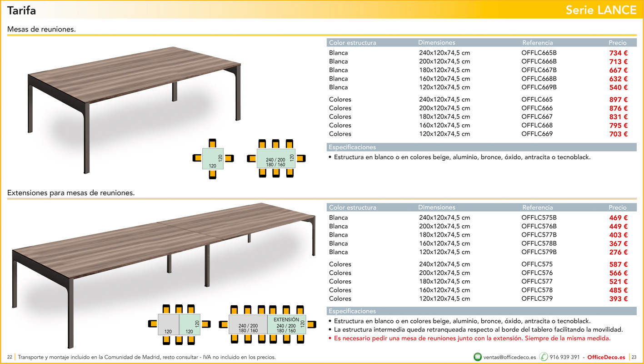Click the 'Mesas de reuniones.' section heading
644x364 pixels.
(x=41, y=29)
